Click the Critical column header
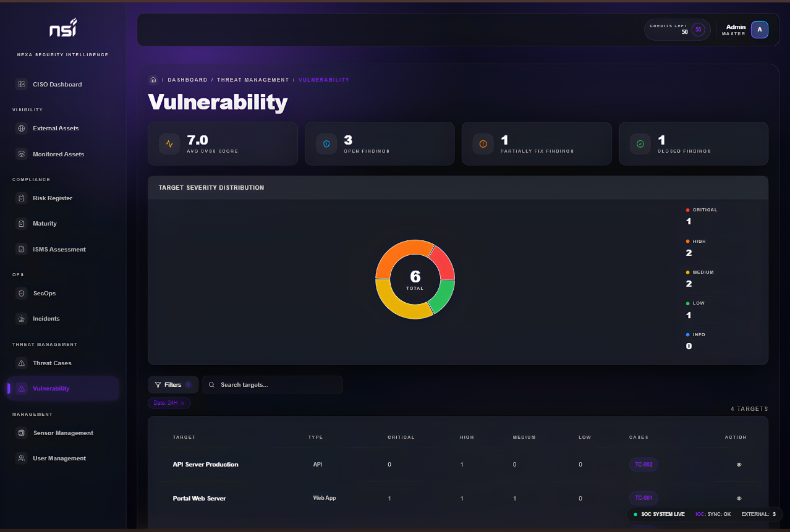This screenshot has width=790, height=532. click(401, 437)
